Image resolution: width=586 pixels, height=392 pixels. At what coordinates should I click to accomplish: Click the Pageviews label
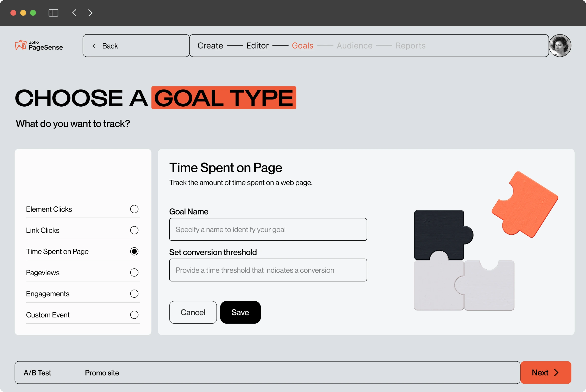click(43, 273)
